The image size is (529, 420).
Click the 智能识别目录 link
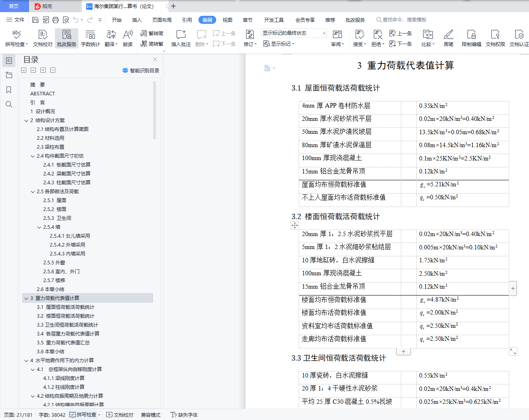click(x=141, y=70)
